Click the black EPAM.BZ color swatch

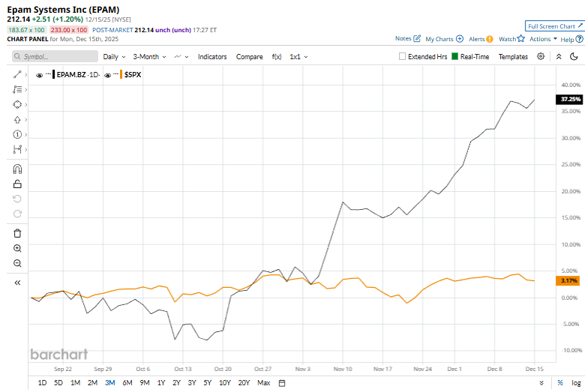[x=54, y=75]
